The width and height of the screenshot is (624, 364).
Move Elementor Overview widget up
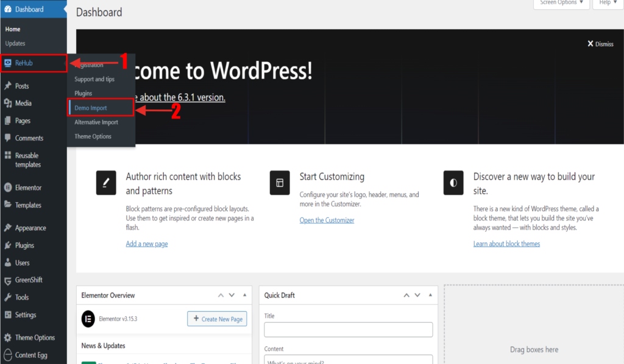pyautogui.click(x=221, y=295)
